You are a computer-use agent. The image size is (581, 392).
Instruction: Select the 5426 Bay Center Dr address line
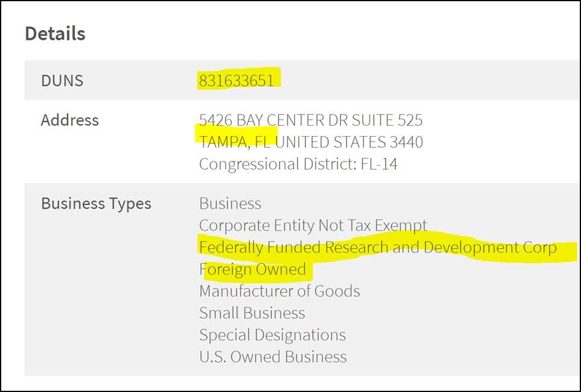311,120
